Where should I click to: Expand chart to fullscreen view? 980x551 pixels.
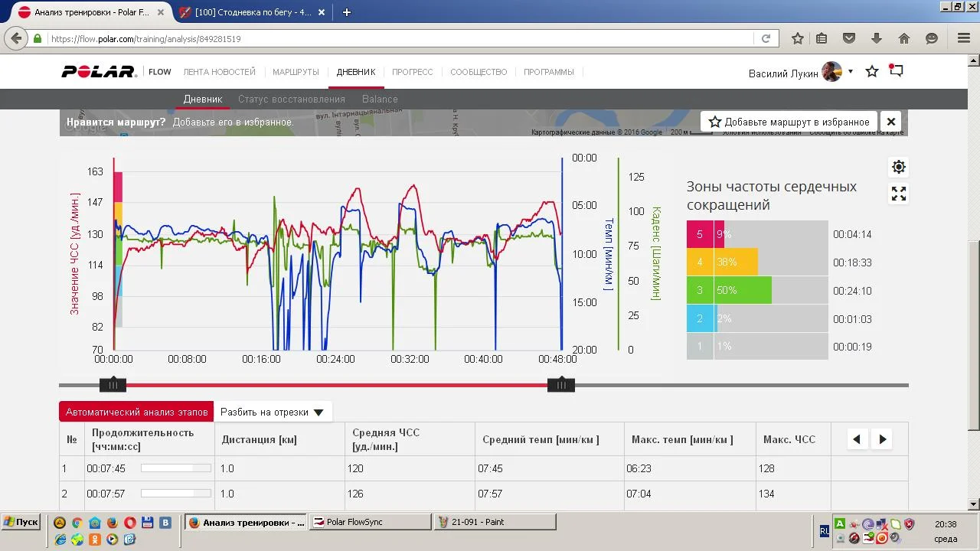tap(899, 194)
